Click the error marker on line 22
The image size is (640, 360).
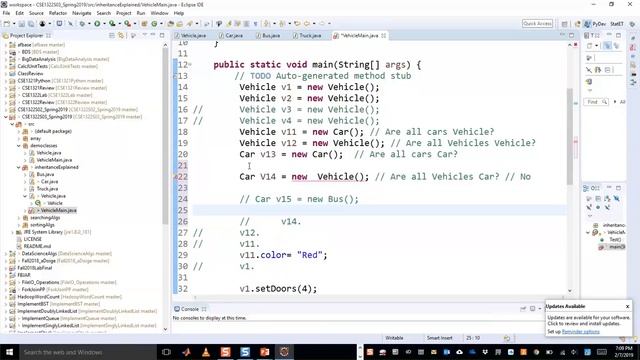click(176, 177)
